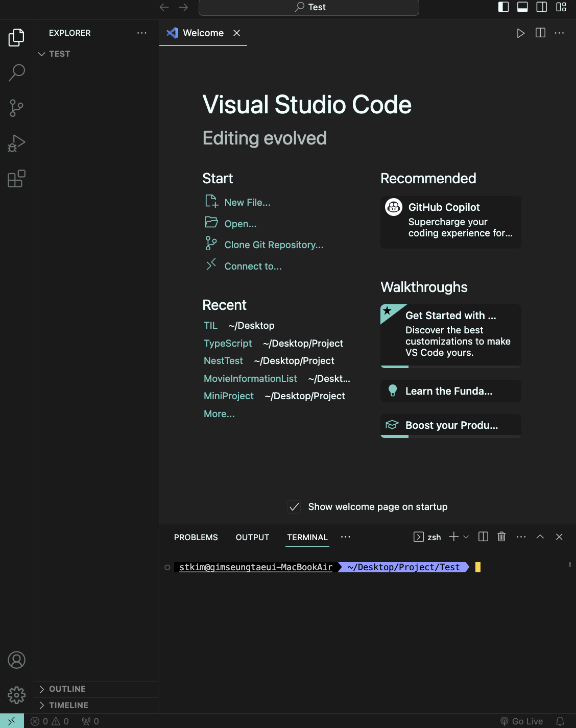Screen dimensions: 576x728
Task: Open the Manage gear icon
Action: 16,695
